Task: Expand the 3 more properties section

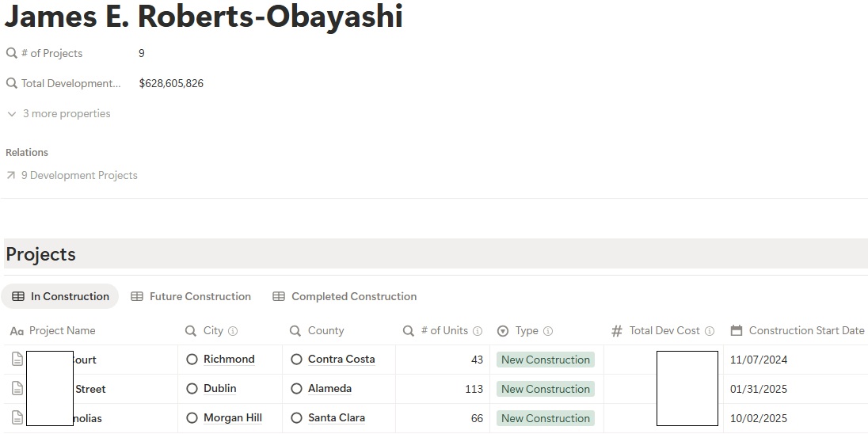Action: tap(59, 113)
